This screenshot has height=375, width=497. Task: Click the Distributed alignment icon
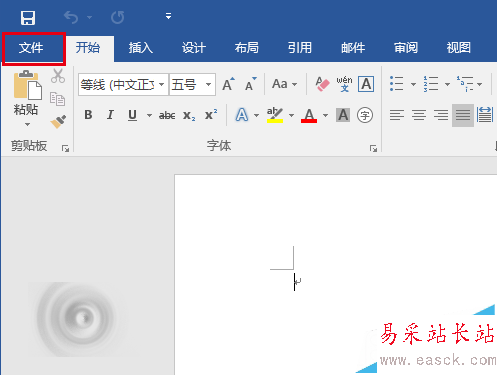[485, 115]
